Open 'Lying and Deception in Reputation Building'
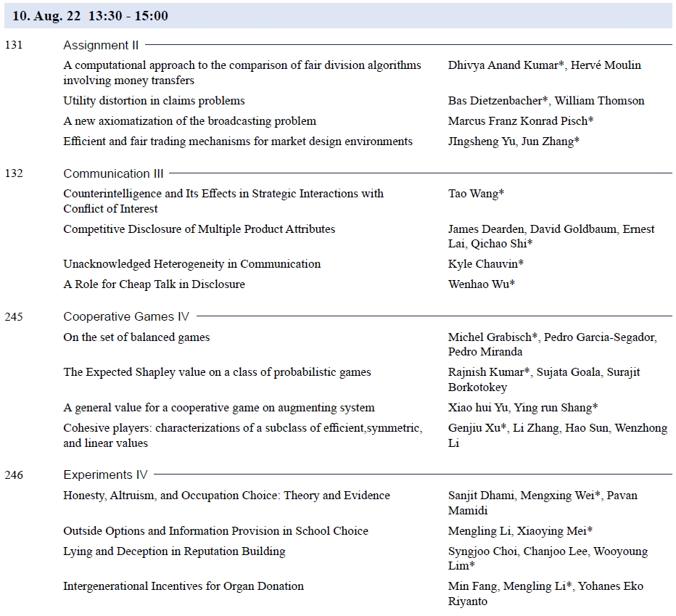 pyautogui.click(x=174, y=551)
